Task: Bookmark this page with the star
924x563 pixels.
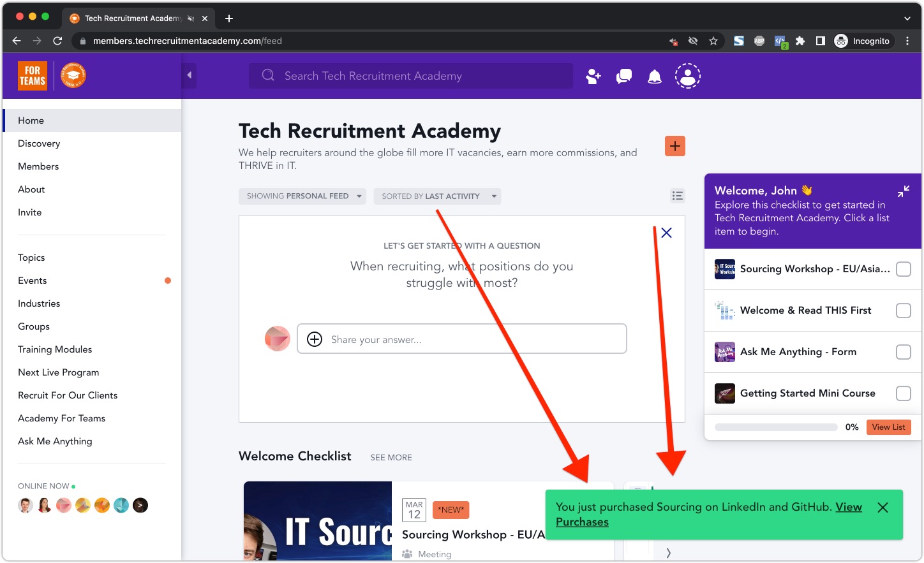Action: pos(713,41)
